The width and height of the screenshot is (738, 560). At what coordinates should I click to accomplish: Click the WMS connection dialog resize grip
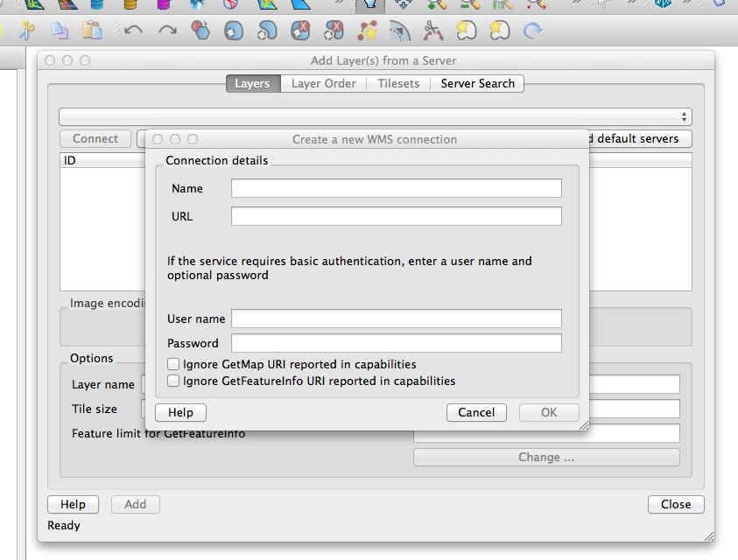click(584, 425)
